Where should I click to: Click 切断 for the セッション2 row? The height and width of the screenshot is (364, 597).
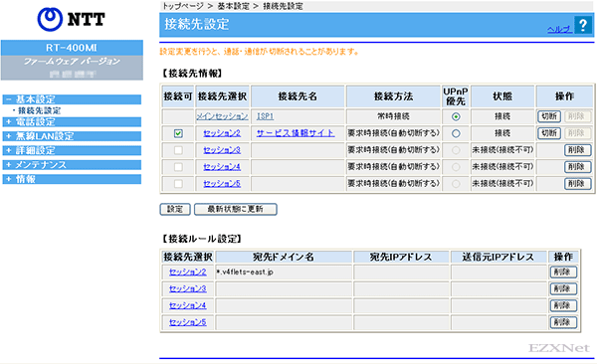tap(549, 133)
